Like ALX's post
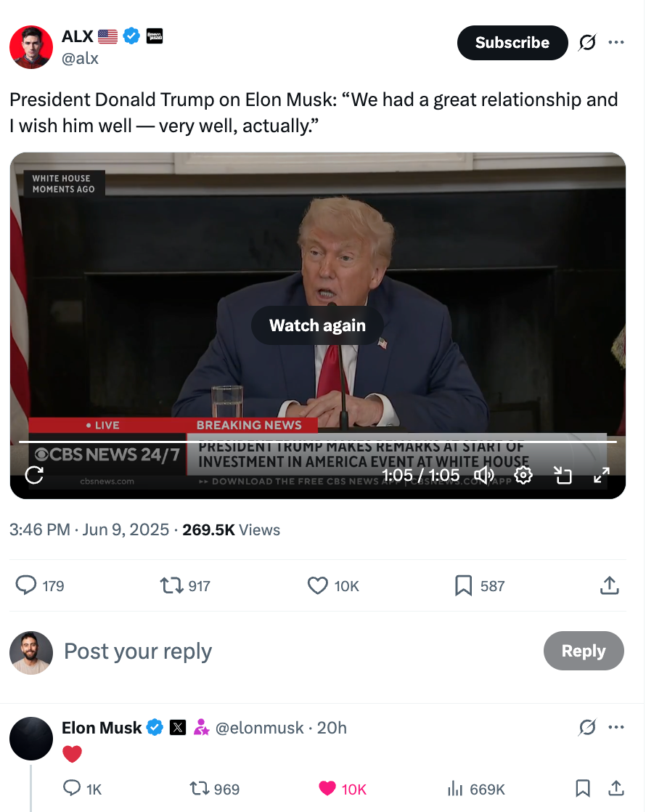 317,585
